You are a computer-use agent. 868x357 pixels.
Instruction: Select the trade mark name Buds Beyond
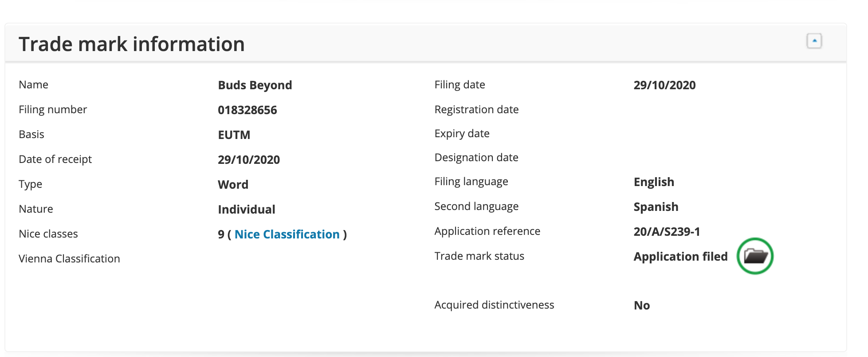tap(255, 85)
